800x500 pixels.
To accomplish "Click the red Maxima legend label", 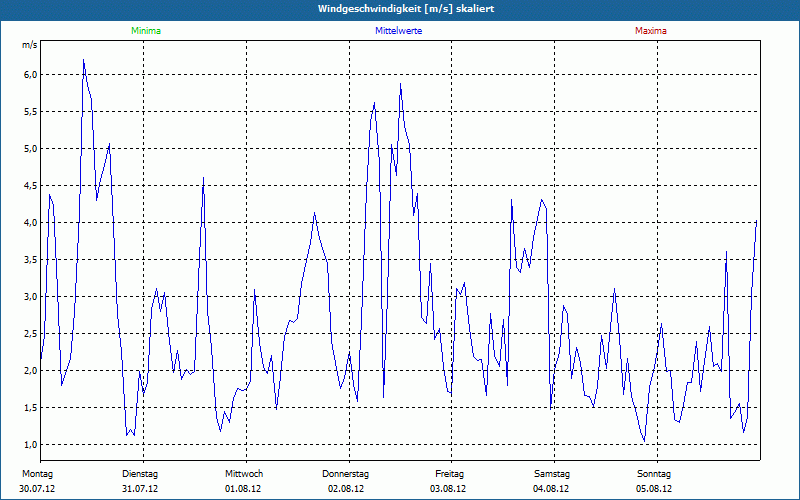I will tap(651, 31).
